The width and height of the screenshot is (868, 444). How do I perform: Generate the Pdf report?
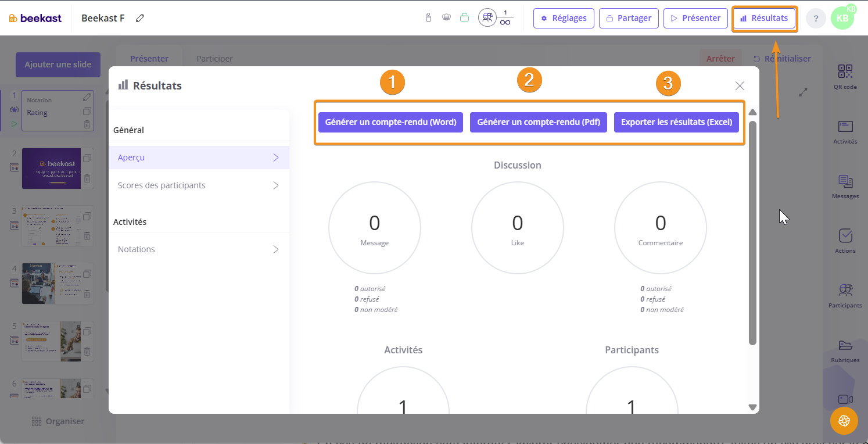click(x=539, y=122)
